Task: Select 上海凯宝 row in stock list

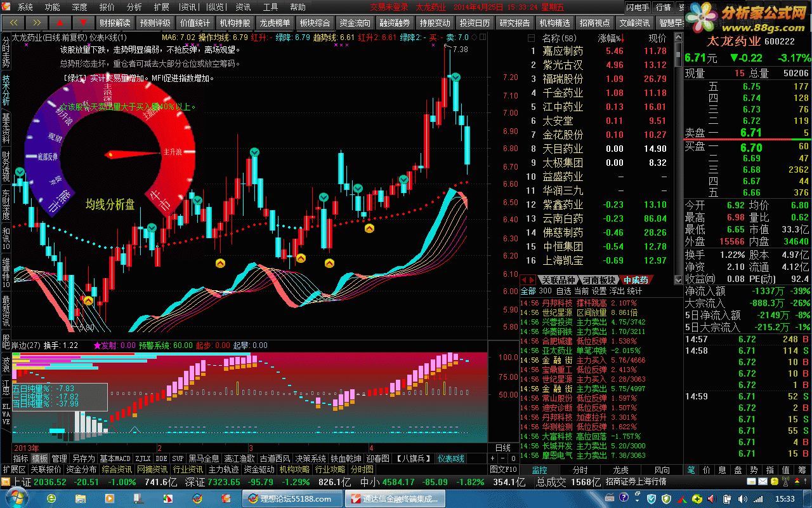Action: 598,260
